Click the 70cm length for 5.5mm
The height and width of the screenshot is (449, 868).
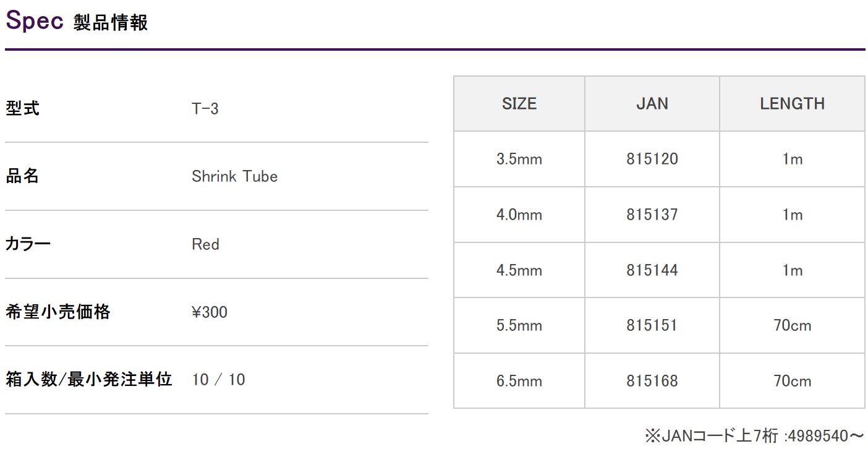coord(793,325)
